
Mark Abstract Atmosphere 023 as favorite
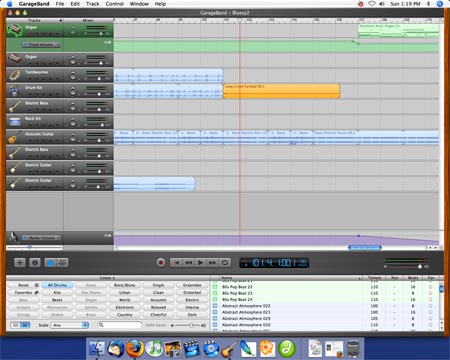click(x=430, y=312)
